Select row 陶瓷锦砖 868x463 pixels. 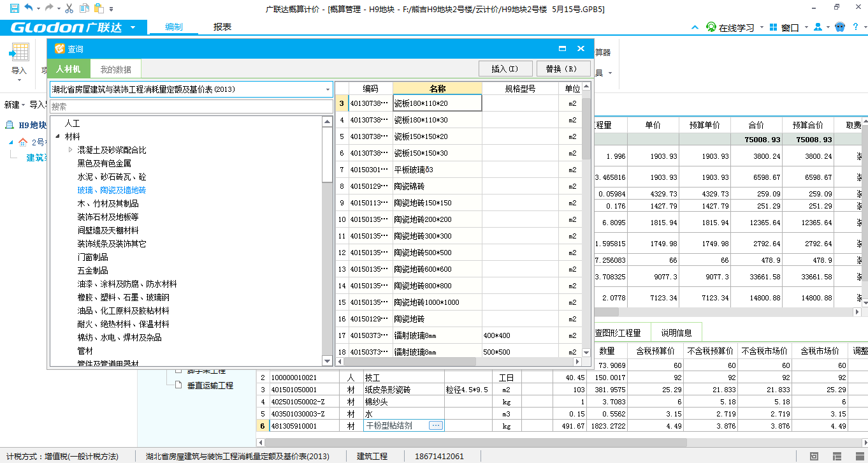click(x=459, y=186)
